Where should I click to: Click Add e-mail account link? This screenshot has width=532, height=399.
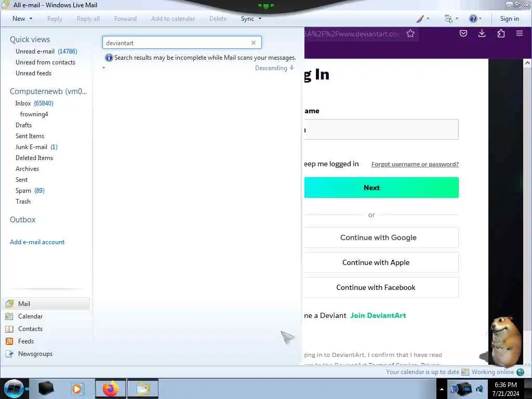point(37,242)
